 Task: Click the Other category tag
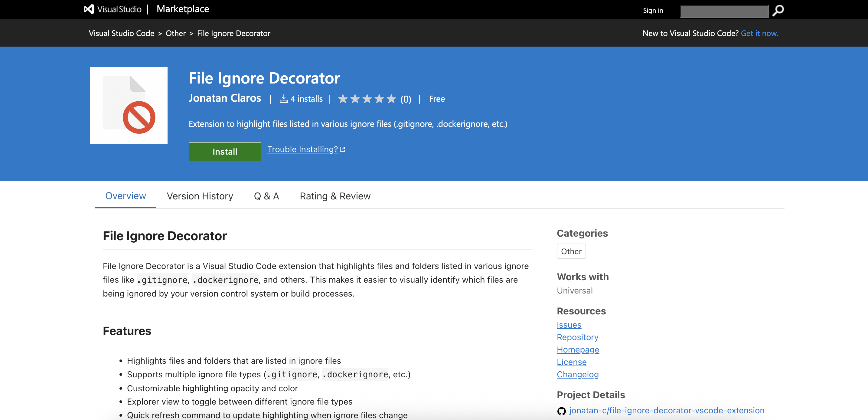(571, 251)
